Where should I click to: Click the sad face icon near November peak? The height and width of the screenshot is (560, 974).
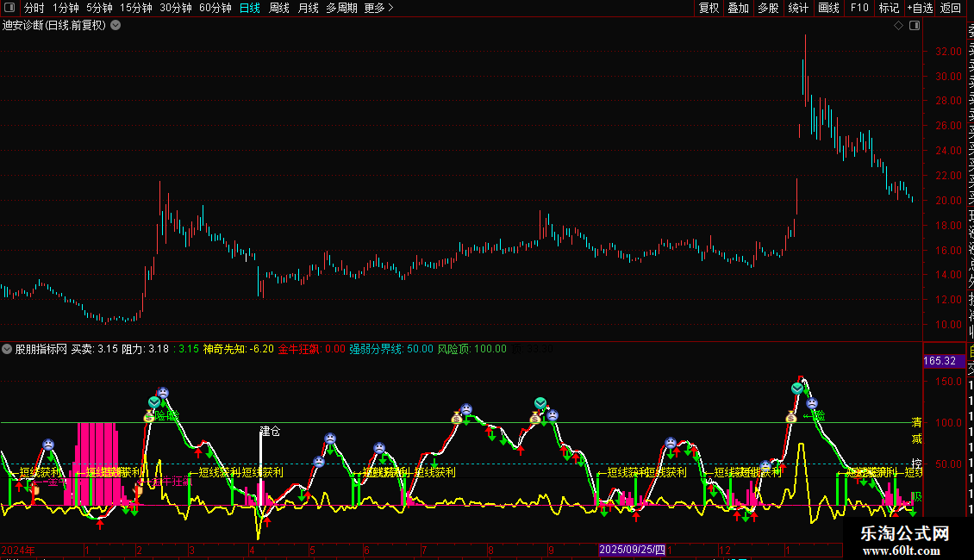(x=671, y=444)
